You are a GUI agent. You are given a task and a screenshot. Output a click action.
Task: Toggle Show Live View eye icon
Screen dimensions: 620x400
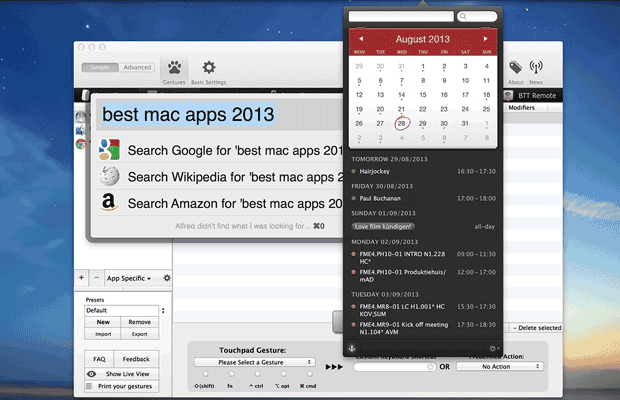pos(91,374)
